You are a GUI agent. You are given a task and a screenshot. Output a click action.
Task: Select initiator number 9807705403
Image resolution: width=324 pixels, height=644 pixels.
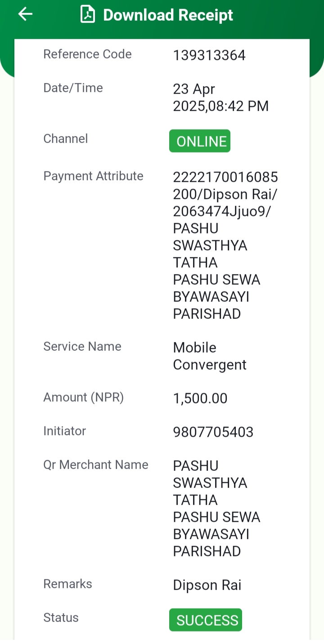(213, 432)
